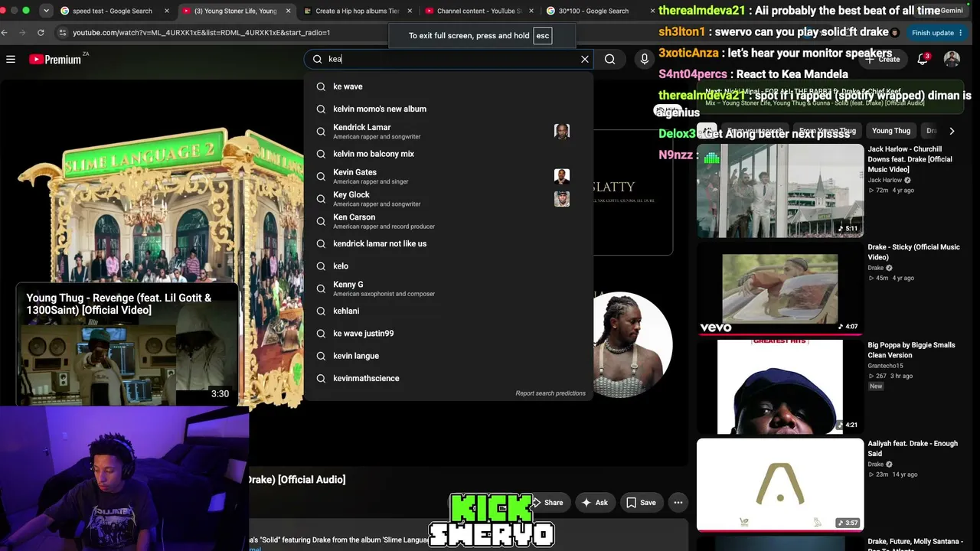
Task: Switch to speed test Google Search tab
Action: [111, 11]
